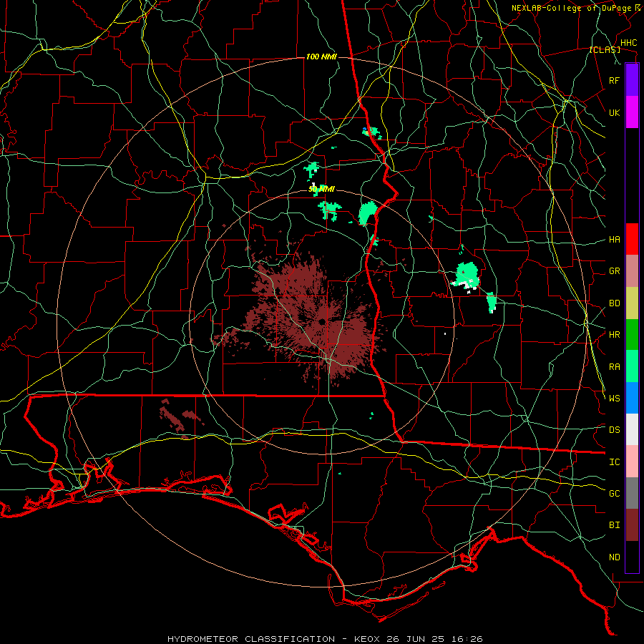The width and height of the screenshot is (644, 644).
Task: Click the 'GR' legend label
Action: [614, 271]
